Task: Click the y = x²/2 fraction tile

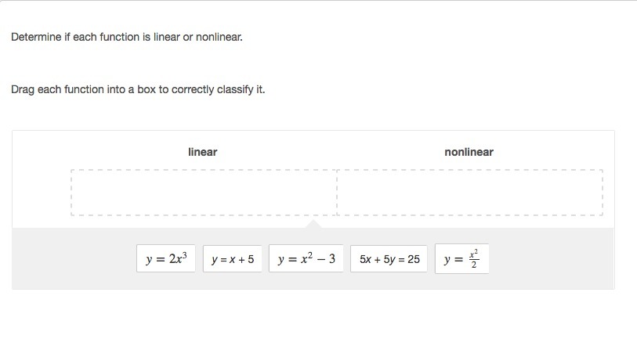Action: pos(461,259)
